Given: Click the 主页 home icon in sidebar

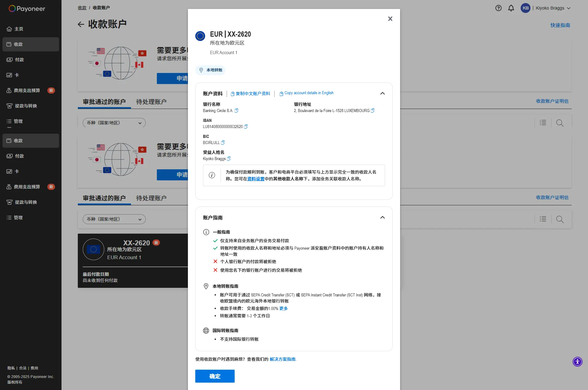Looking at the screenshot, I should 9,29.
